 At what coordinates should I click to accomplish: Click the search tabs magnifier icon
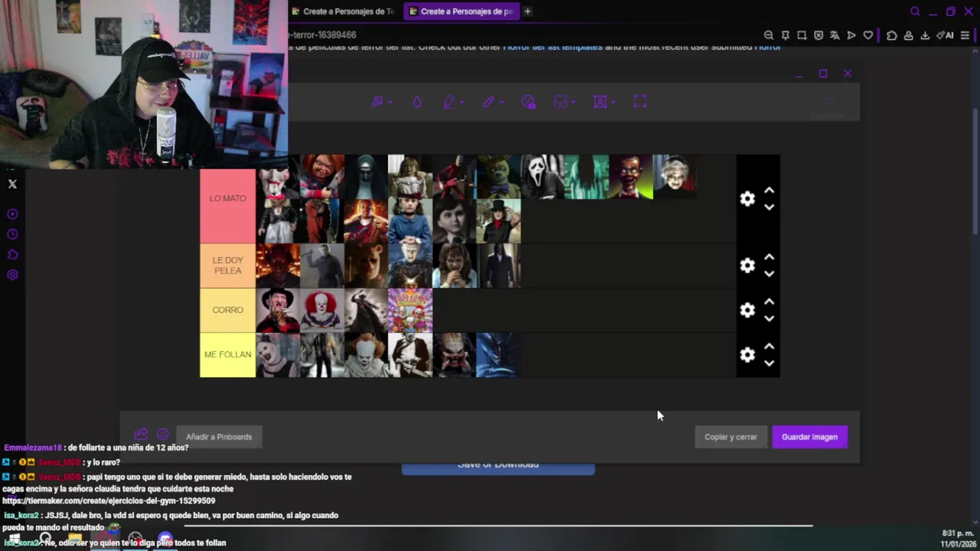click(x=915, y=11)
